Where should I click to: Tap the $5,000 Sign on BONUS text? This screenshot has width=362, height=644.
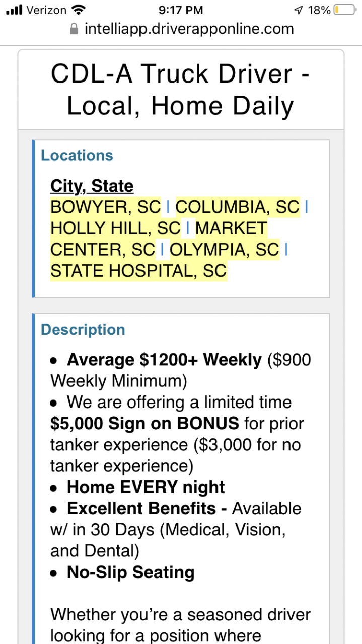pos(144,424)
